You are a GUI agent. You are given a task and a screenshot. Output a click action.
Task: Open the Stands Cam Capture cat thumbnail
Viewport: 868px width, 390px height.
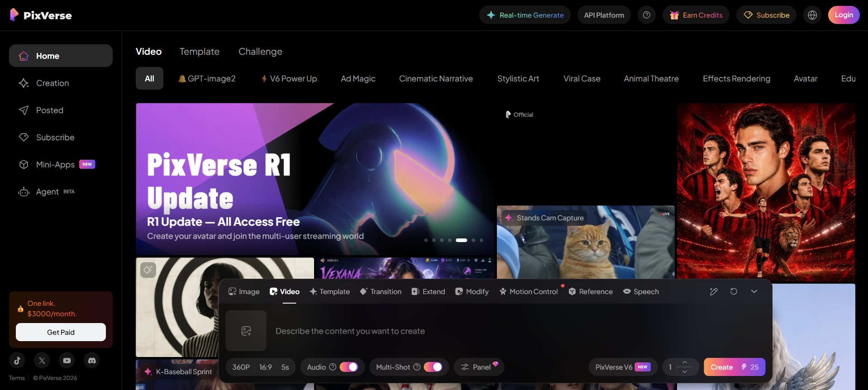point(586,243)
